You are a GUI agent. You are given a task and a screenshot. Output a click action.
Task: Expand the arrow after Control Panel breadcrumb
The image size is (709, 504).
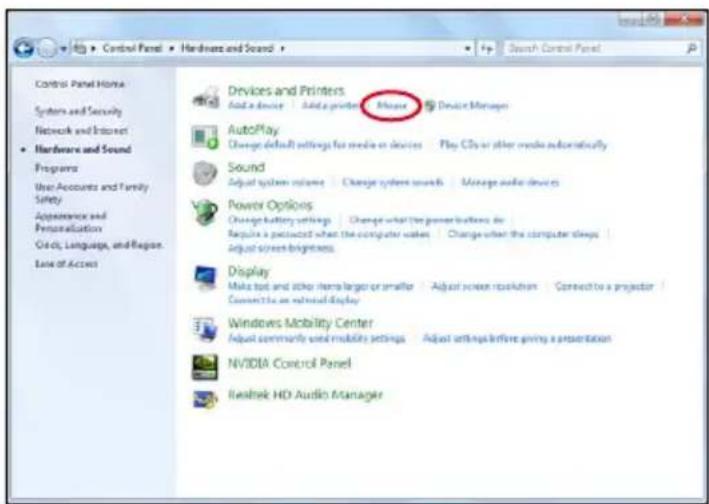coord(172,48)
